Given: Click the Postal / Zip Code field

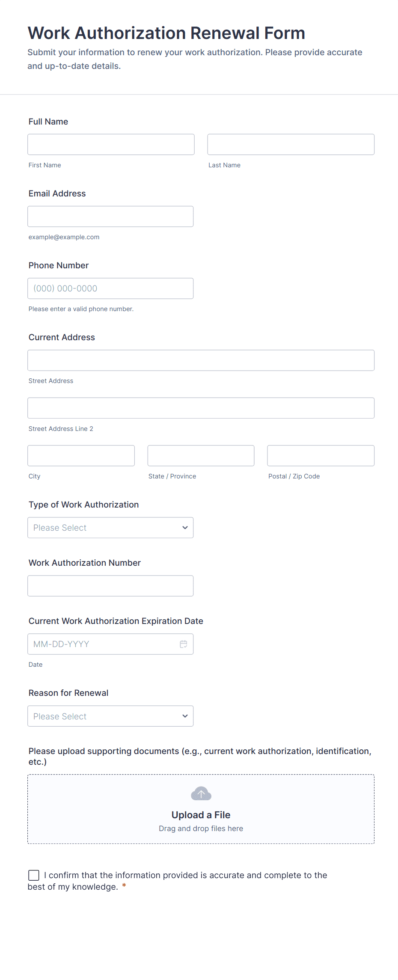Looking at the screenshot, I should coord(320,455).
